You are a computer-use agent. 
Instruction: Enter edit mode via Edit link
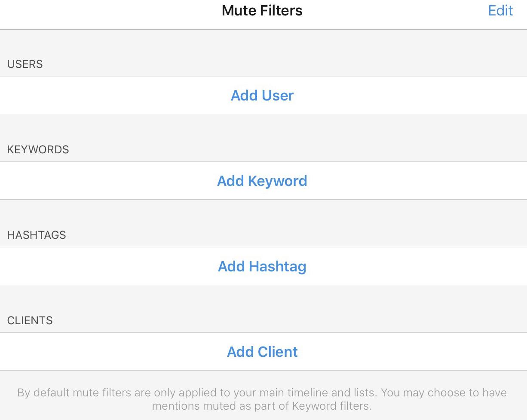point(500,10)
